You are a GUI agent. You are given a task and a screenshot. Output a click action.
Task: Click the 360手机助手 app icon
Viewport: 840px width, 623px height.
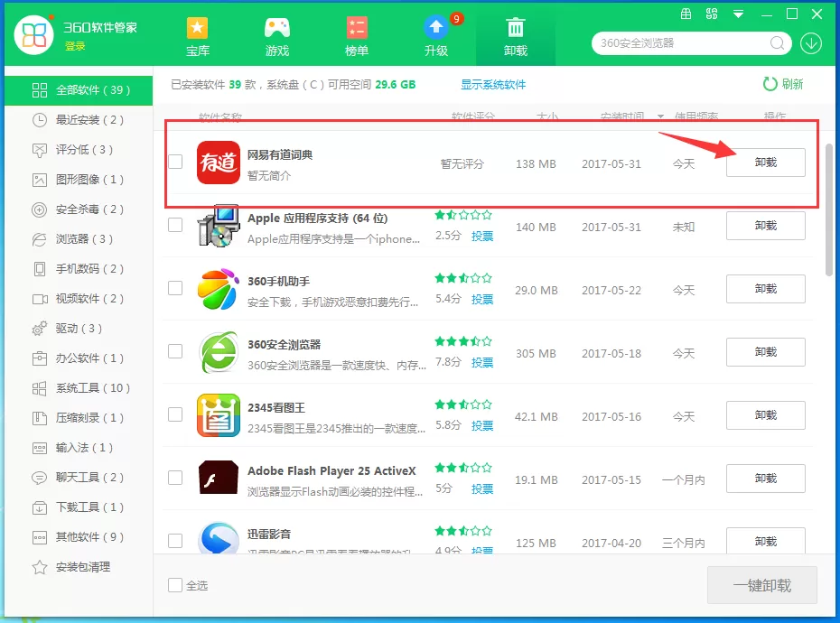(218, 289)
